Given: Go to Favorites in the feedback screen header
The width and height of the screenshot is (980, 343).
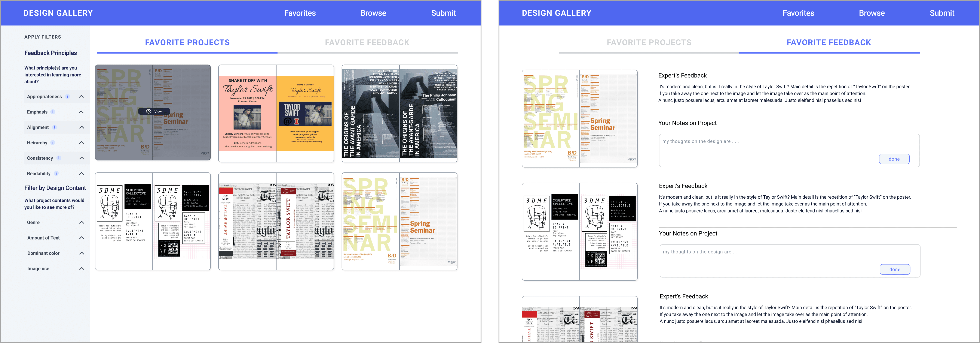Looking at the screenshot, I should (799, 13).
